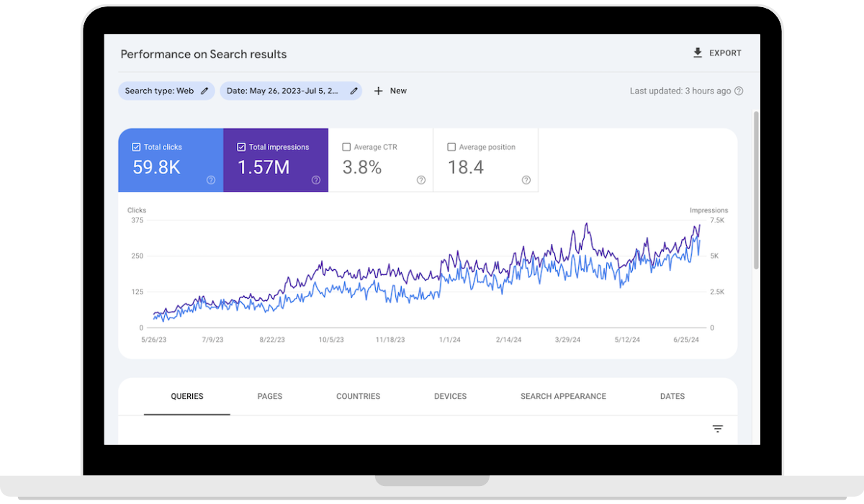
Task: Click the pencil icon on Date chip
Action: point(354,91)
